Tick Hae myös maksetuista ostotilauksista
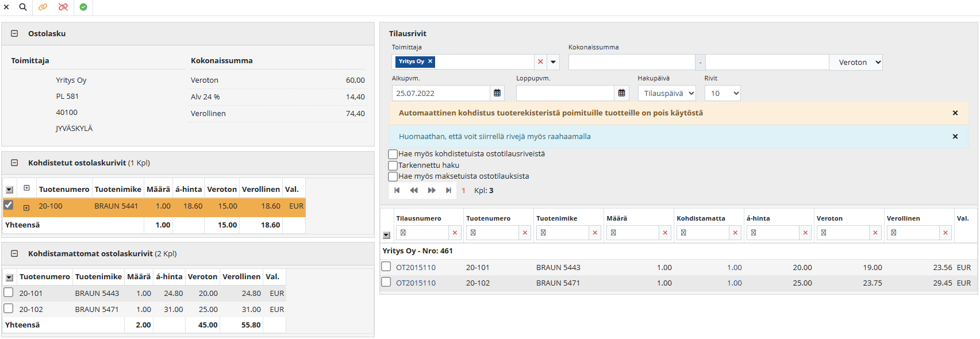This screenshot has height=339, width=980. [393, 176]
